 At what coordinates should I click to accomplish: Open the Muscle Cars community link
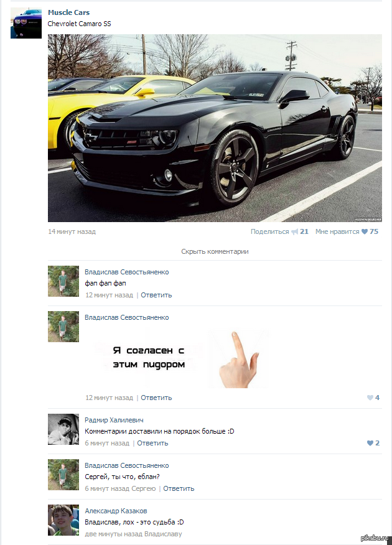coord(69,12)
